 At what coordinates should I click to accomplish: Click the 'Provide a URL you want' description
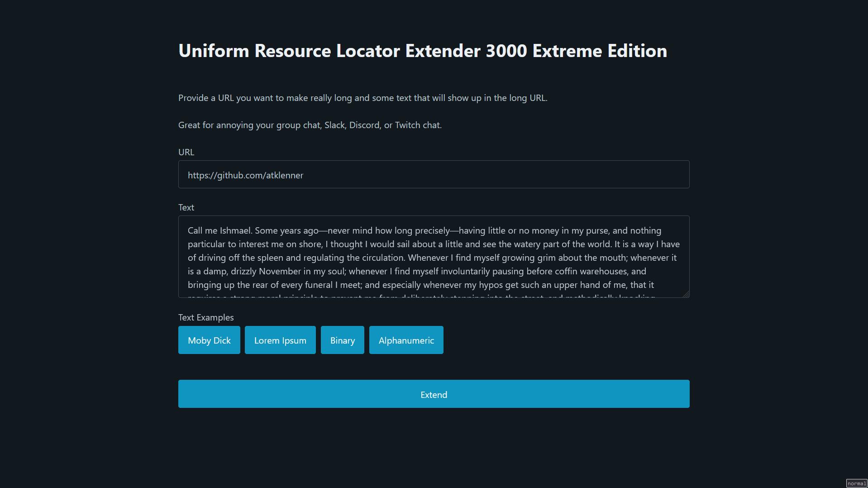pos(362,98)
